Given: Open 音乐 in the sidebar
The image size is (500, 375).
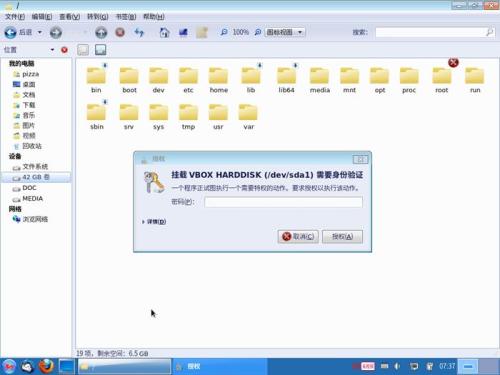Looking at the screenshot, I should pos(24,115).
